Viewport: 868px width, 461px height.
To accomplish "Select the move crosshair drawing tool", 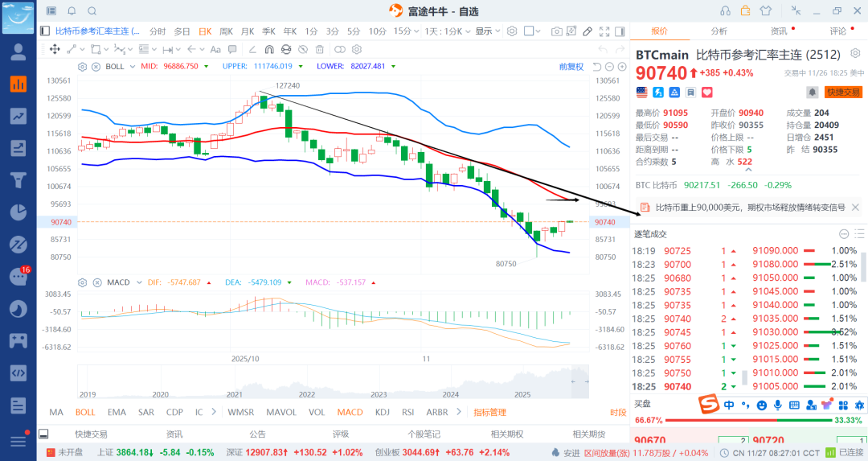I will point(55,49).
